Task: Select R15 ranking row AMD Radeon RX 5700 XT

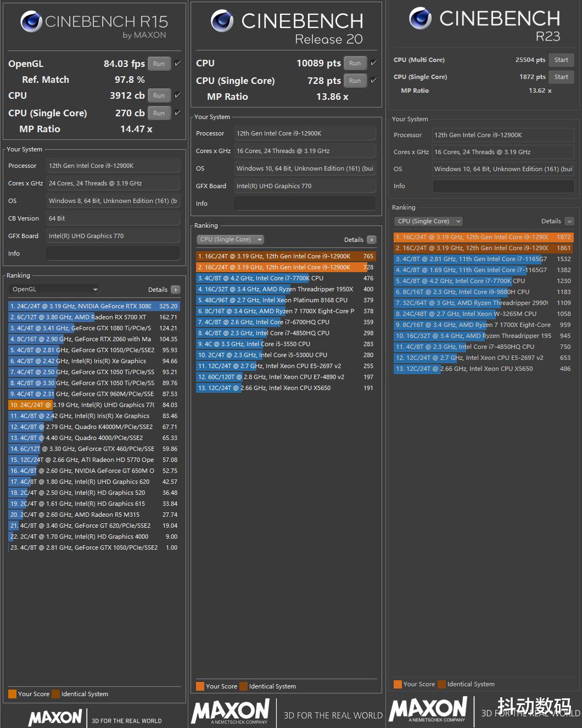Action: click(x=94, y=317)
